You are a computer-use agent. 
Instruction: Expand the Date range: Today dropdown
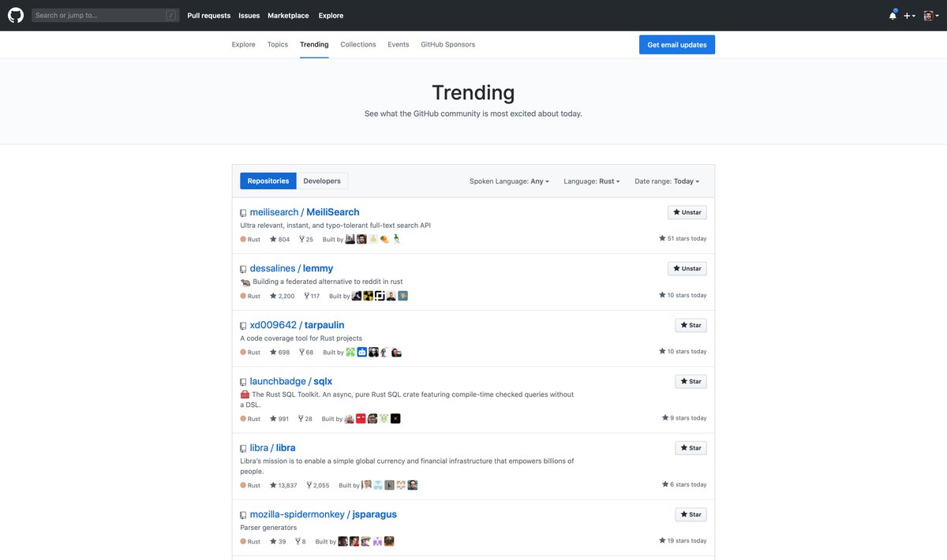pyautogui.click(x=667, y=181)
